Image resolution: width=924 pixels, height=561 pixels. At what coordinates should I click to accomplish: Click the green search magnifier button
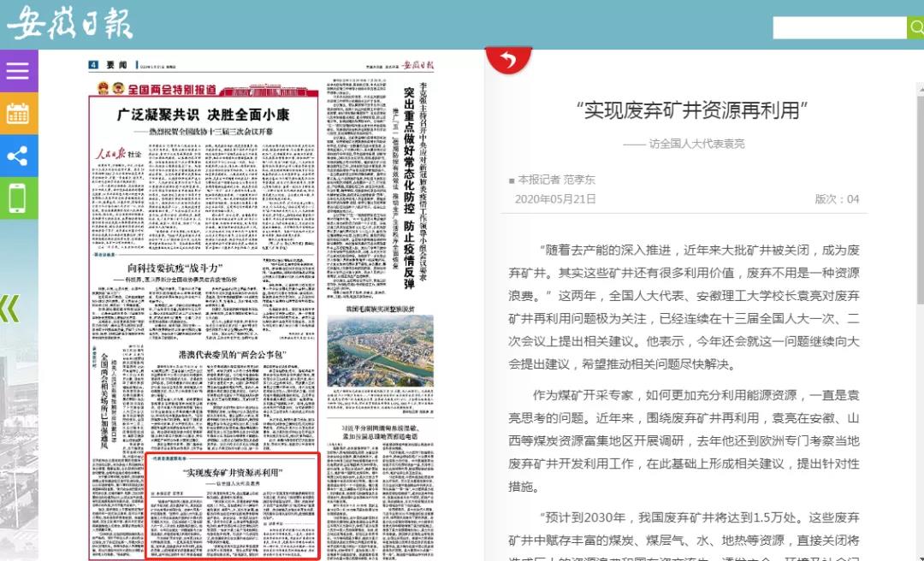coord(915,27)
